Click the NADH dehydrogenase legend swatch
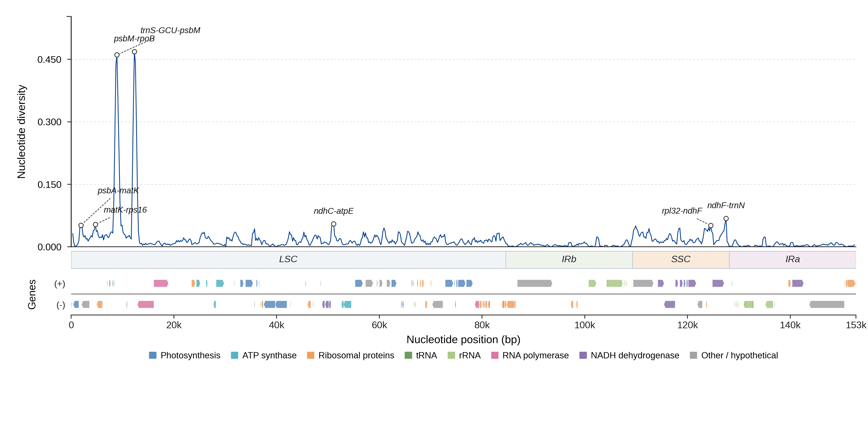This screenshot has height=422, width=868. click(x=583, y=355)
